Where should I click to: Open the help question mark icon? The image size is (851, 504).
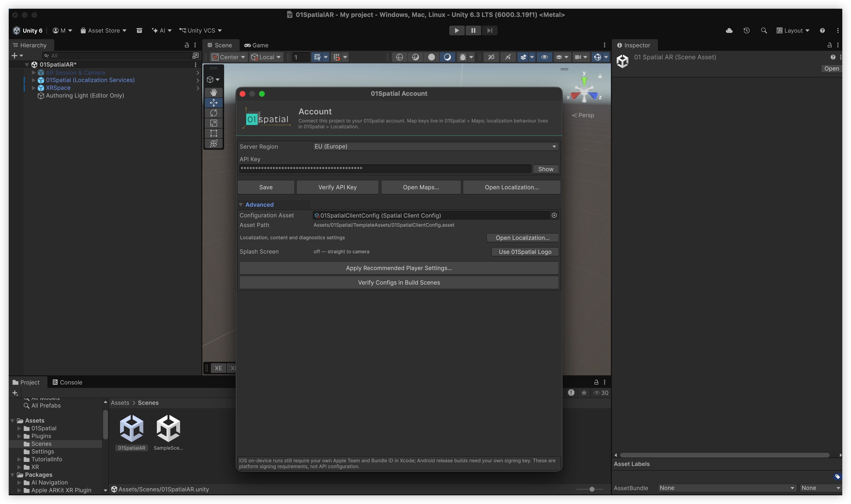pos(822,30)
